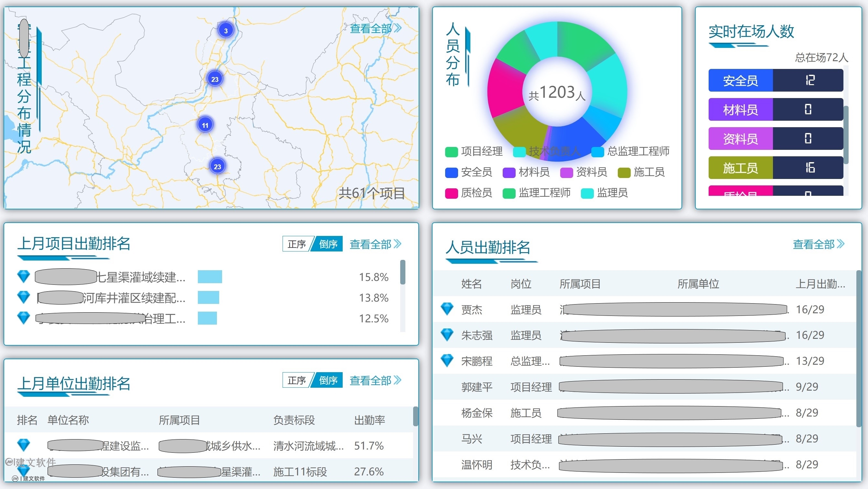This screenshot has height=489, width=868.
Task: Click diamond icon beside 七星渠灌域续建 project
Action: [x=24, y=276]
